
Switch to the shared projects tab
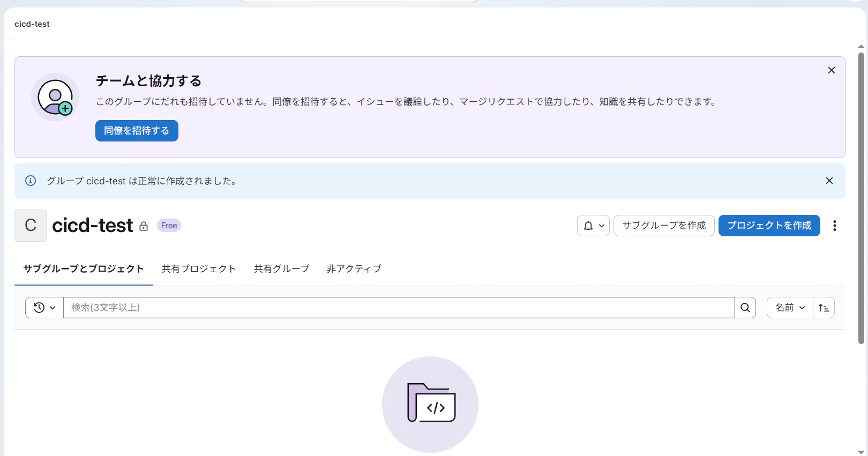199,268
